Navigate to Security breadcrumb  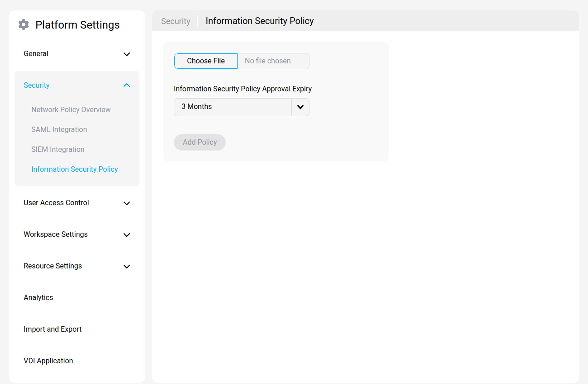[175, 21]
